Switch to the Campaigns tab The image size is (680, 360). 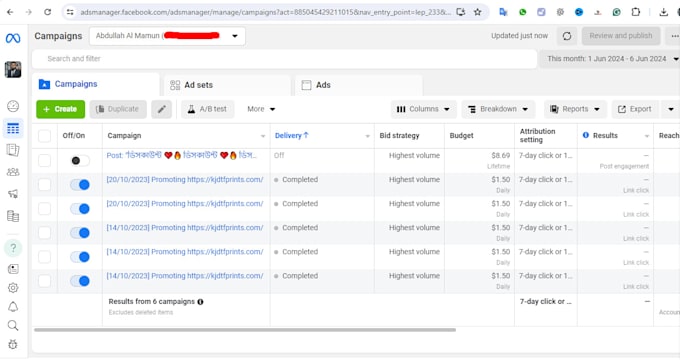pos(96,84)
